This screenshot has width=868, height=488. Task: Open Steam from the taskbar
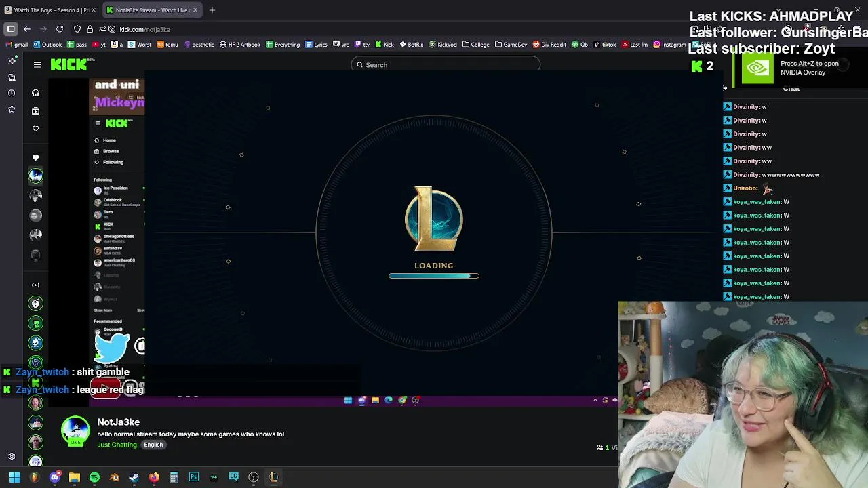[134, 477]
